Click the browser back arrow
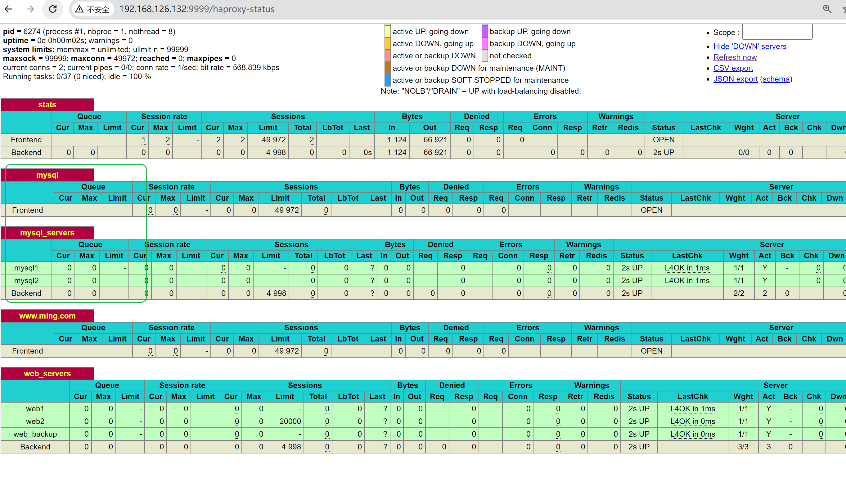The height and width of the screenshot is (504, 846). [8, 9]
